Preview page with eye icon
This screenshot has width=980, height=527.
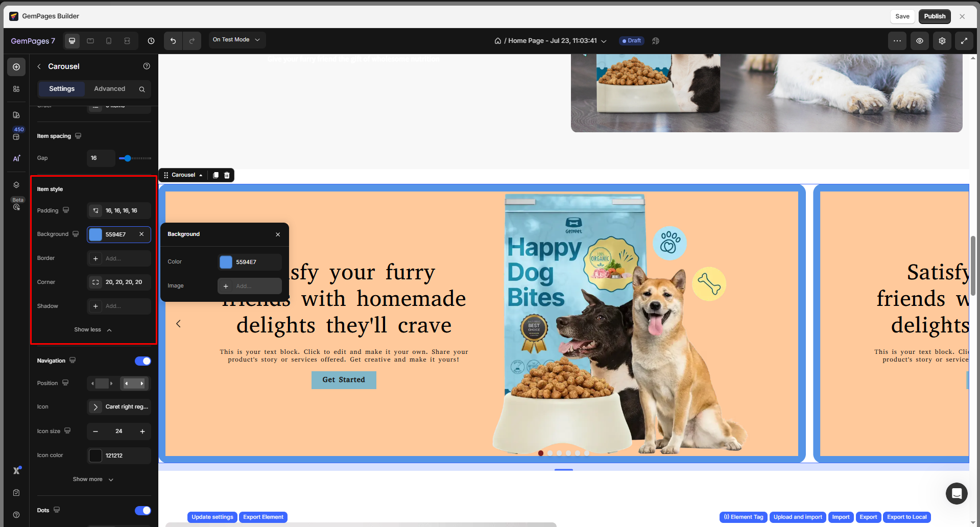920,41
